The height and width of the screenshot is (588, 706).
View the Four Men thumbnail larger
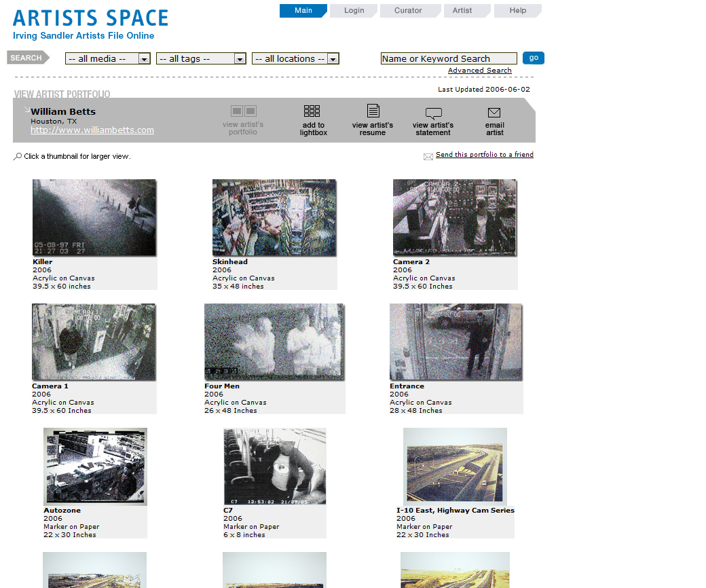pyautogui.click(x=274, y=342)
